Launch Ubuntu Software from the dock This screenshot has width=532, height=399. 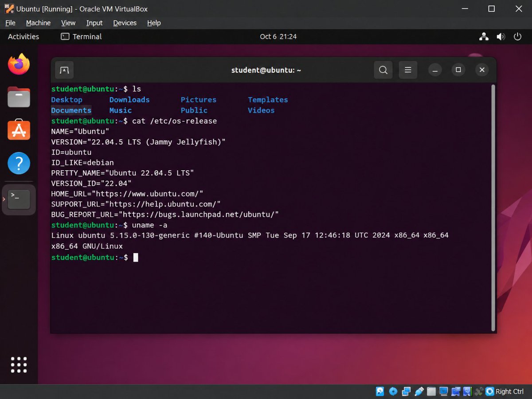coord(19,130)
